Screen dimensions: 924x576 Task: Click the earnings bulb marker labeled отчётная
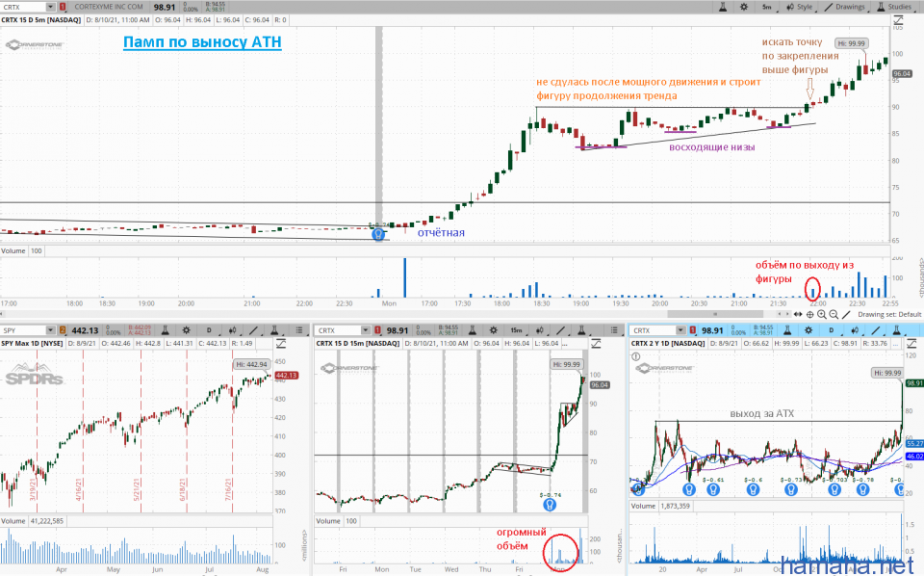point(378,234)
